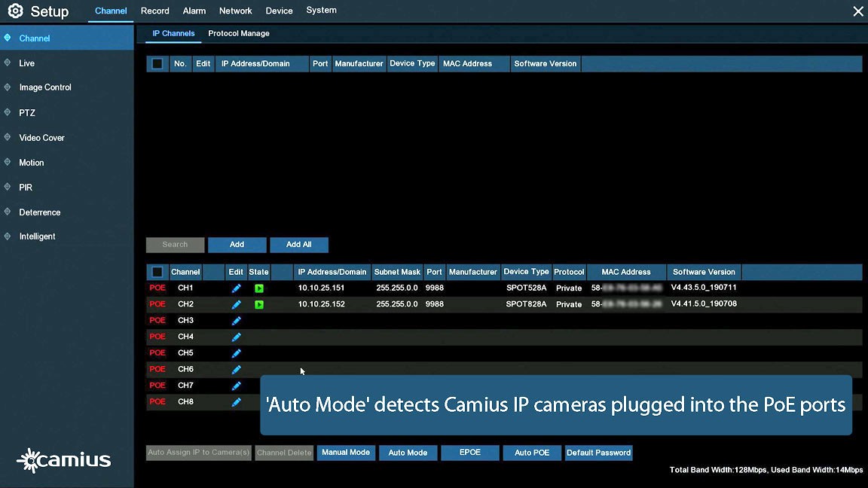868x488 pixels.
Task: Click the green state icon for CH2
Action: pos(258,304)
